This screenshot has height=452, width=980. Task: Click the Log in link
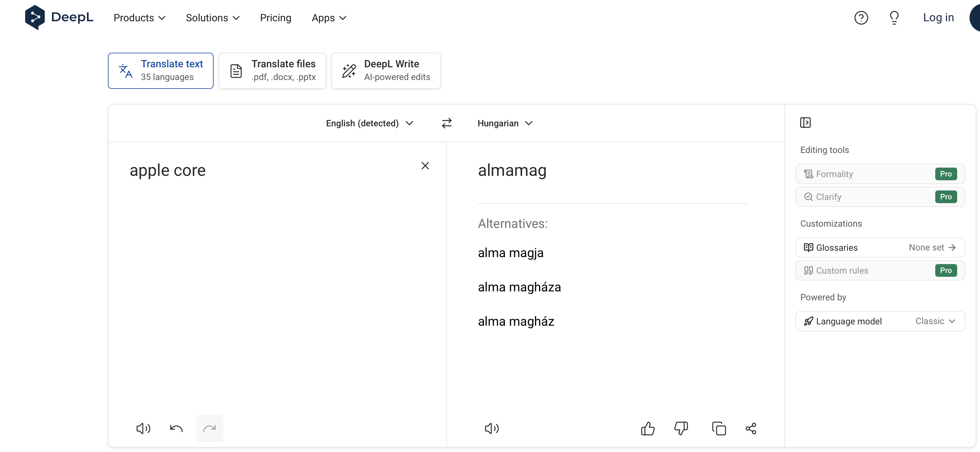tap(938, 17)
